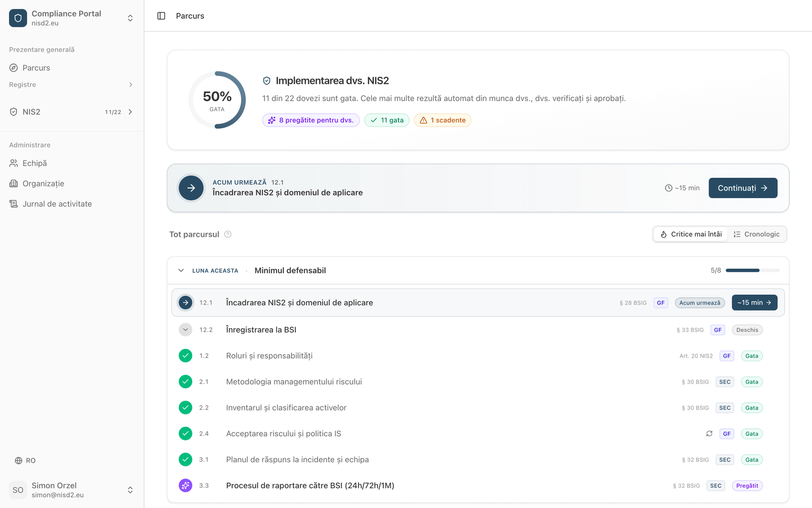Collapse the Luna aceasta section
The height and width of the screenshot is (508, 812).
click(x=181, y=271)
